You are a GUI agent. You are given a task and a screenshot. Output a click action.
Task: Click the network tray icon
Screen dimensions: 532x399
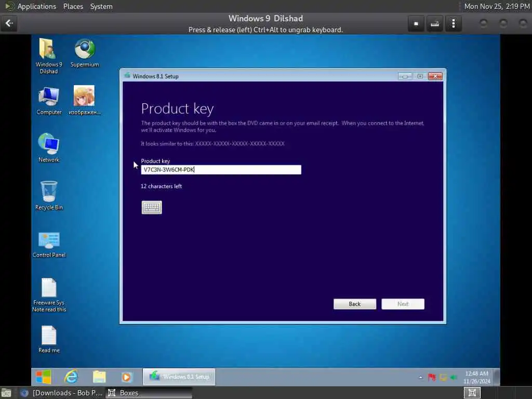(x=443, y=377)
